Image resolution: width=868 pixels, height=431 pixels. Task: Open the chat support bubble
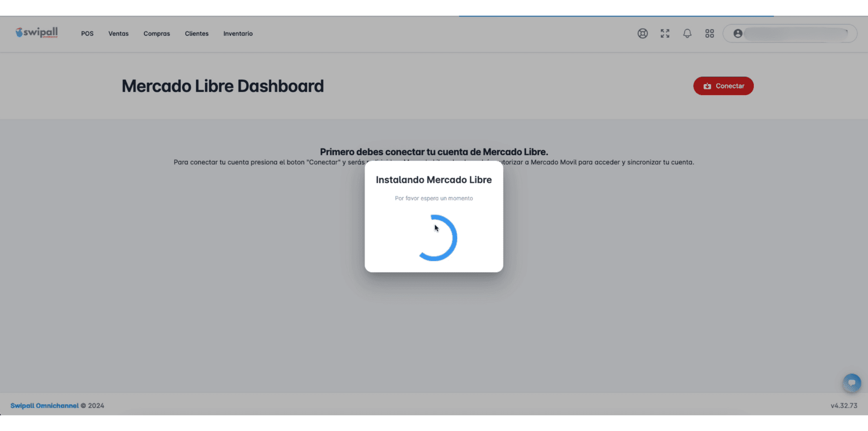coord(852,383)
